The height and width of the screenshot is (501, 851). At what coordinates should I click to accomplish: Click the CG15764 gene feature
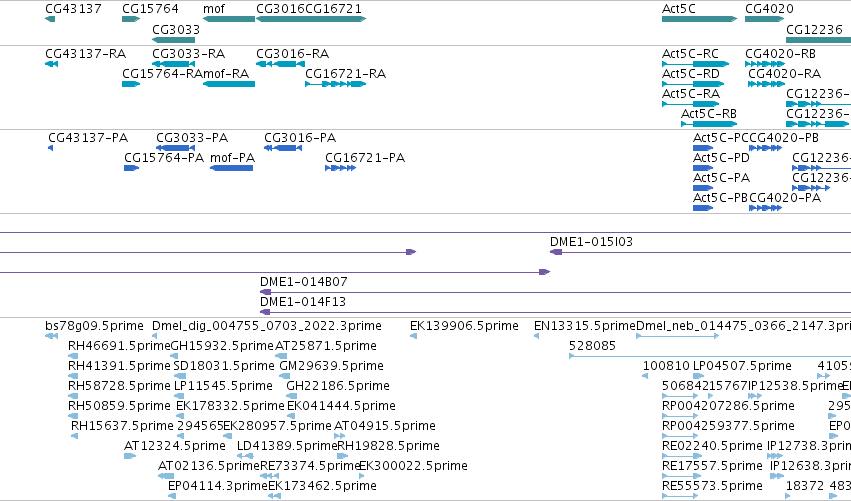[x=131, y=19]
